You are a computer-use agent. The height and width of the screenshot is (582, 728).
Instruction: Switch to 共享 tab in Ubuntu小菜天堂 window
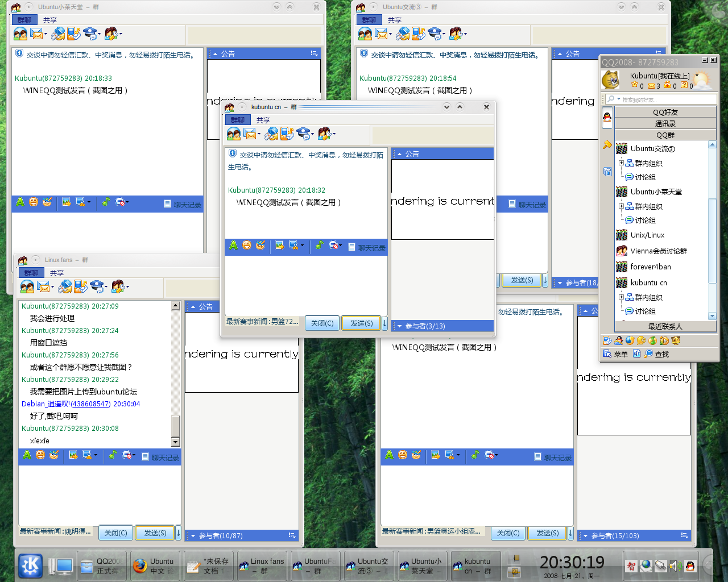click(50, 20)
